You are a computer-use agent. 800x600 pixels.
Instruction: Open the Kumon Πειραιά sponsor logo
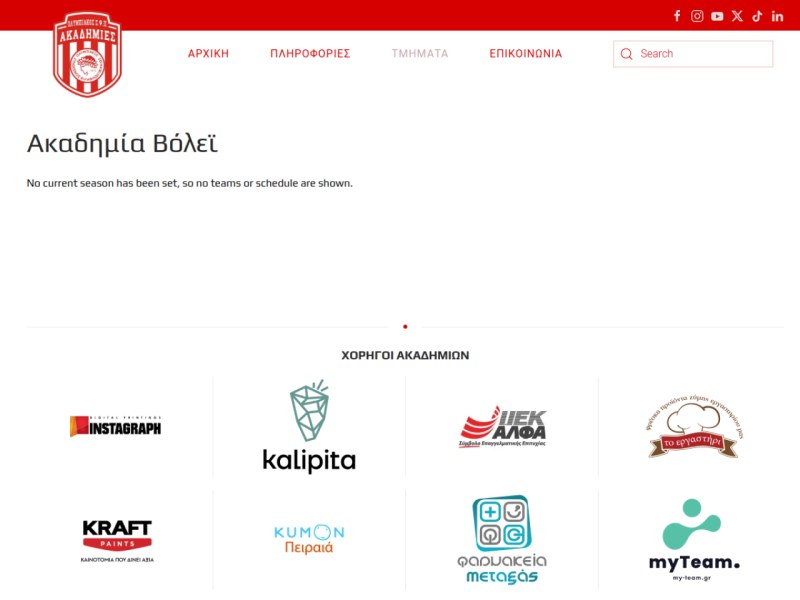click(x=309, y=539)
